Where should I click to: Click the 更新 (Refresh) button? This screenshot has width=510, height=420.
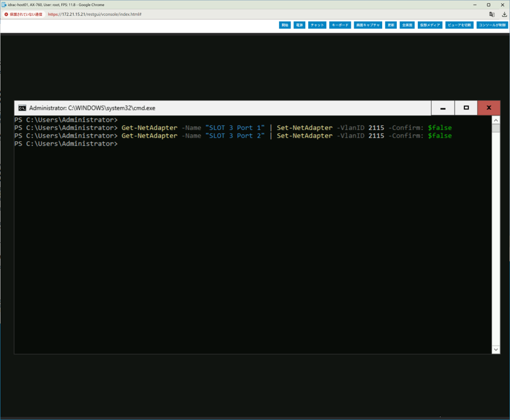click(x=391, y=25)
